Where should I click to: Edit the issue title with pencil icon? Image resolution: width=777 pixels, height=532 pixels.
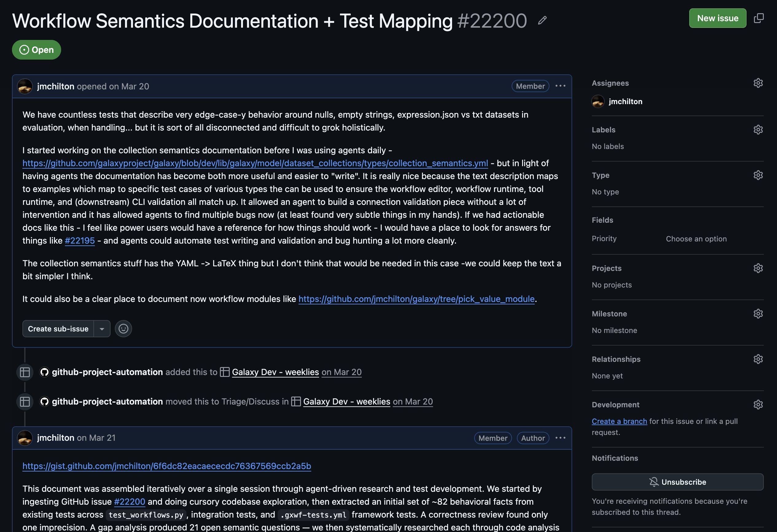pyautogui.click(x=542, y=21)
